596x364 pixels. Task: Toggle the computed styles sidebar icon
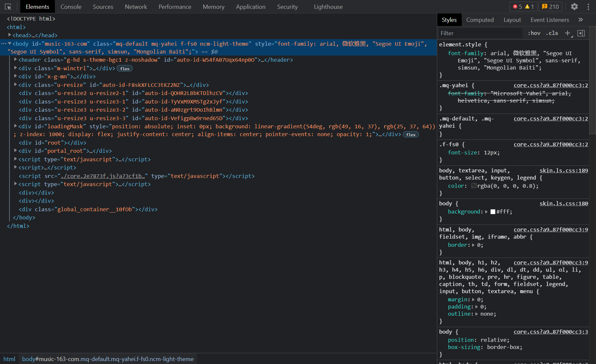pos(581,33)
